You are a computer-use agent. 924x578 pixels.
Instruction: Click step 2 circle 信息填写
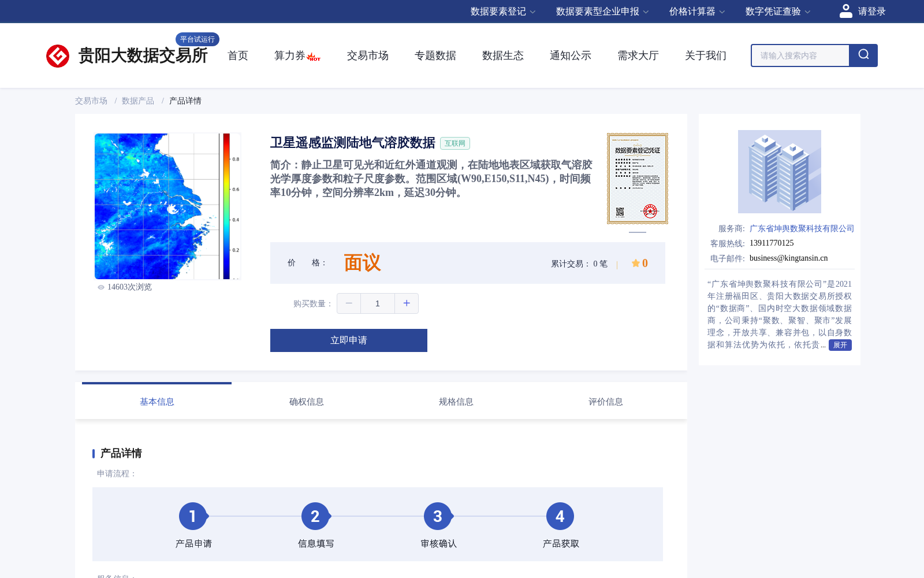click(315, 516)
